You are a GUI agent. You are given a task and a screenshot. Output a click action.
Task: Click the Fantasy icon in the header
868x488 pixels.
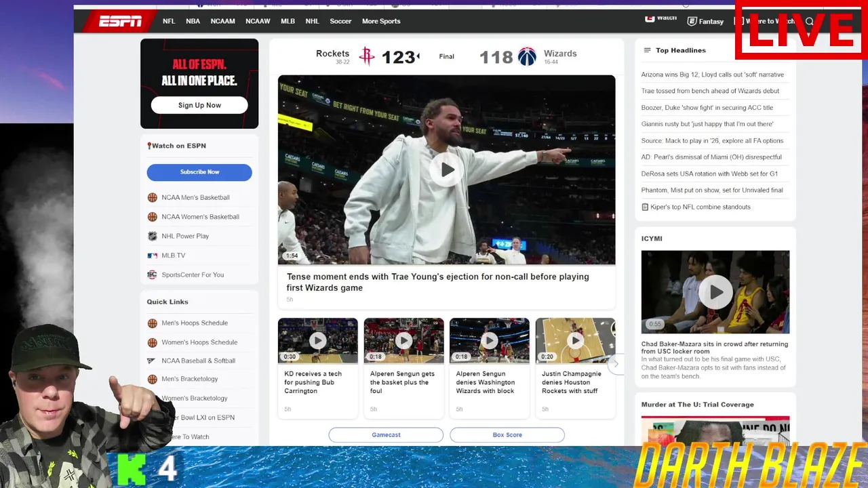(x=692, y=21)
